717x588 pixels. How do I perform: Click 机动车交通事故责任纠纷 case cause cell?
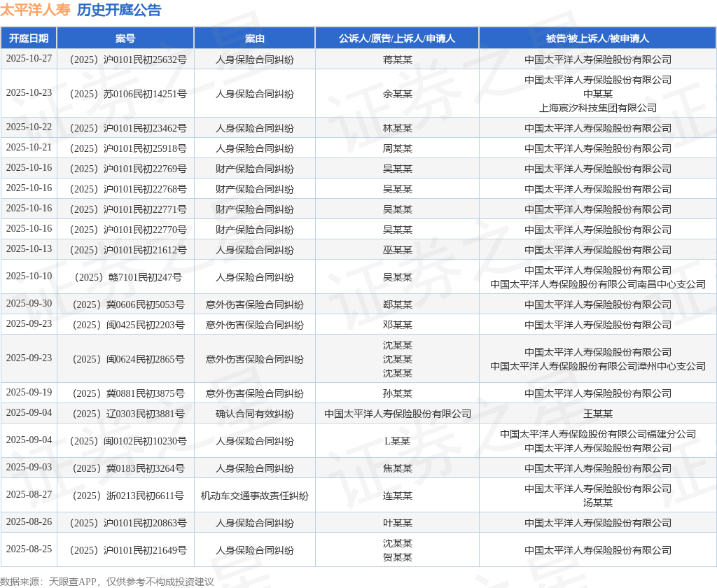tap(255, 496)
